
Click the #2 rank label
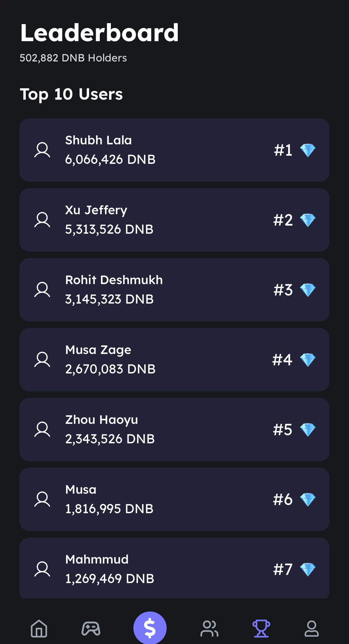coord(283,220)
